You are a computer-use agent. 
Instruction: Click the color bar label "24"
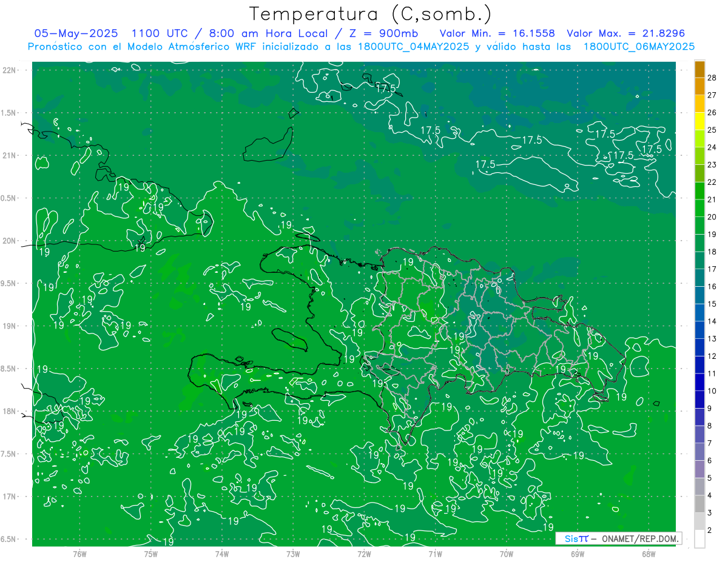pyautogui.click(x=712, y=147)
